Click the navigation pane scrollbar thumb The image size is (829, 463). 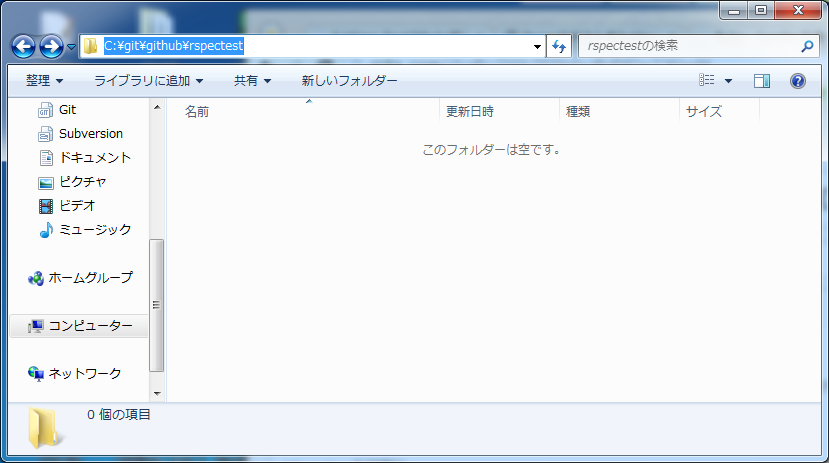click(x=156, y=305)
